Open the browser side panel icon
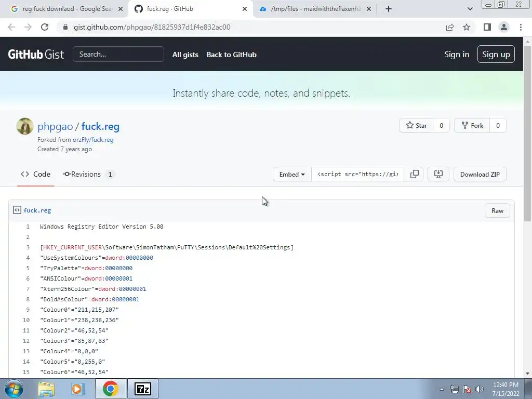 click(487, 27)
